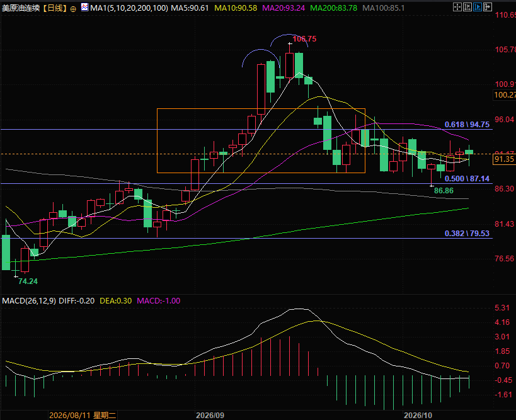Screen dimensions: 516x420
Task: Click the magenta MACD:-1.00 readout
Action: tap(159, 300)
